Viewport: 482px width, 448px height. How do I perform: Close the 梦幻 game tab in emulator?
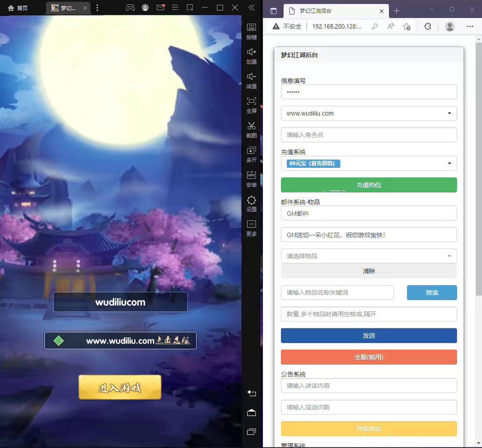click(85, 8)
